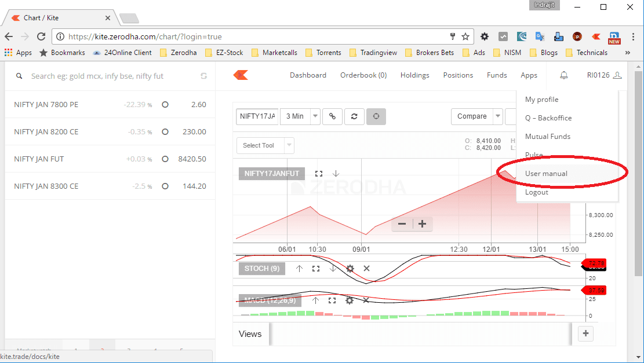Screen dimensions: 644x363
Task: Choose Mutual Funds in the user menu
Action: tap(567, 136)
